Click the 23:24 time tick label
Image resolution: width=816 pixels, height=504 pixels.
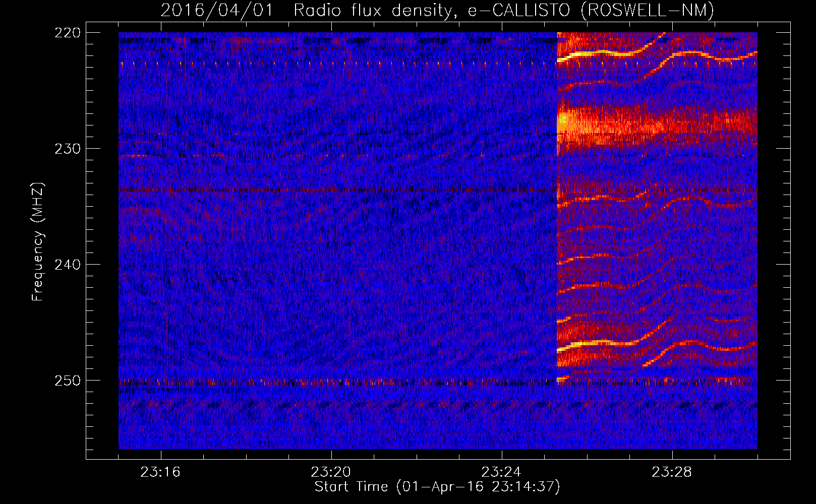pyautogui.click(x=501, y=472)
